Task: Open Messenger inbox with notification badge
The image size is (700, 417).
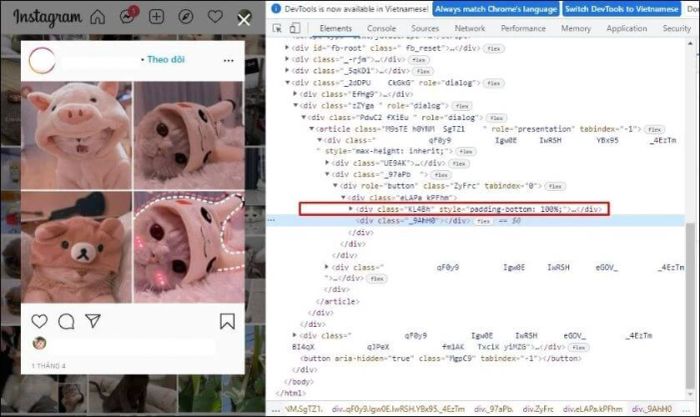Action: (x=127, y=17)
